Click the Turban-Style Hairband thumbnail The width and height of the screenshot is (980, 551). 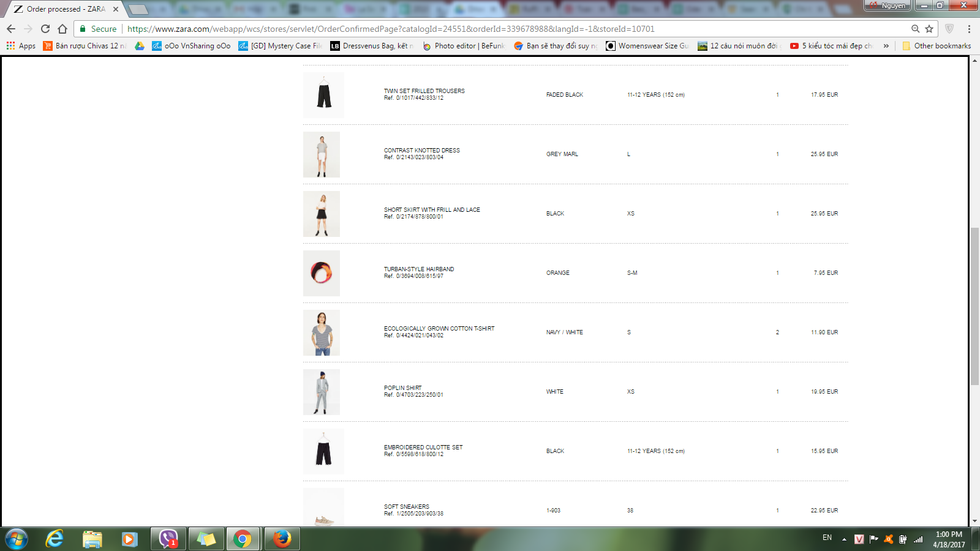[322, 273]
